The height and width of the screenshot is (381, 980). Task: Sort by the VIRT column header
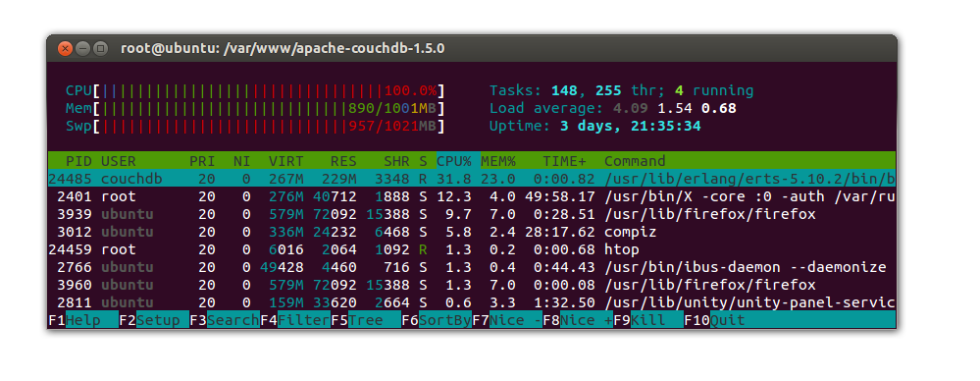[286, 161]
